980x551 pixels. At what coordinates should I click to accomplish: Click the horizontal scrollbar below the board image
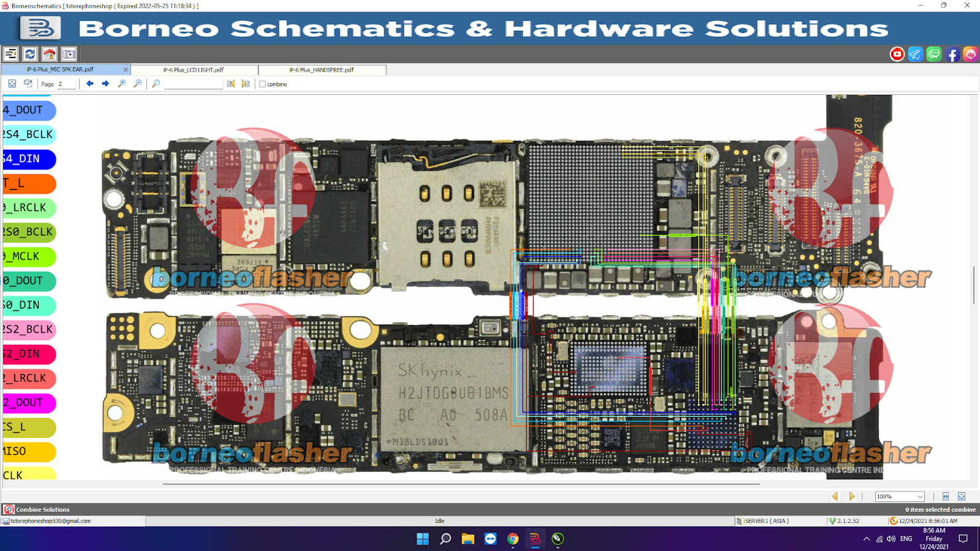(461, 484)
